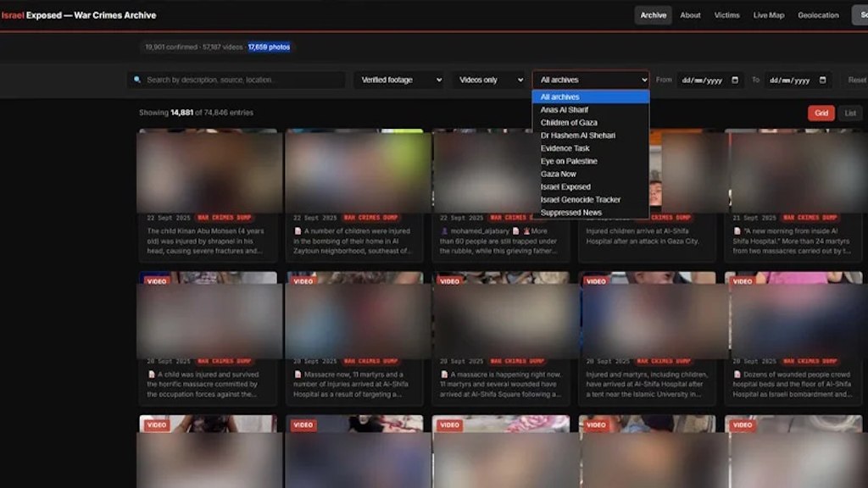Click the 17,659 photos link
The height and width of the screenshot is (488, 868).
(269, 47)
